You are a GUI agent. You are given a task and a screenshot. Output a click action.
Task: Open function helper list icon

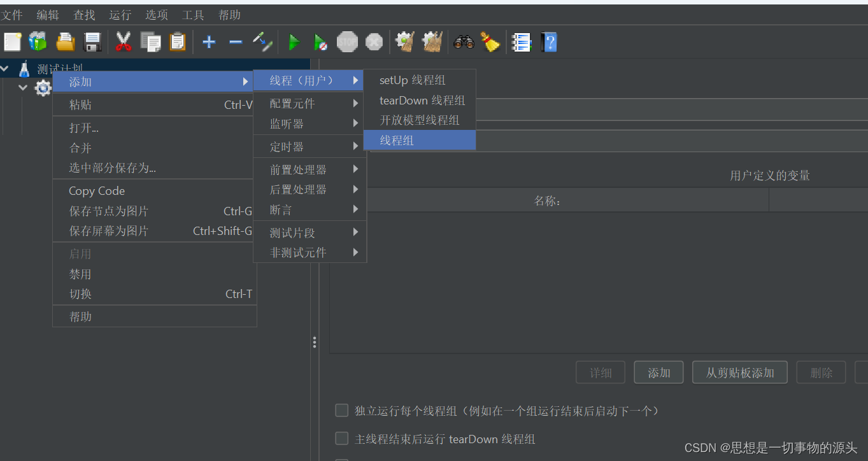coord(522,42)
